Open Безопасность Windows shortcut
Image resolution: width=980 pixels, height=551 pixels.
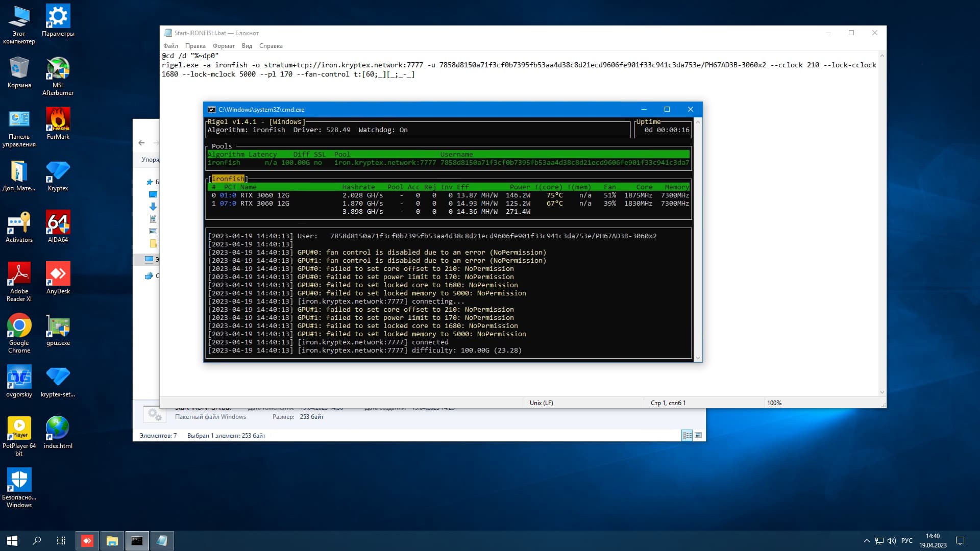point(19,488)
